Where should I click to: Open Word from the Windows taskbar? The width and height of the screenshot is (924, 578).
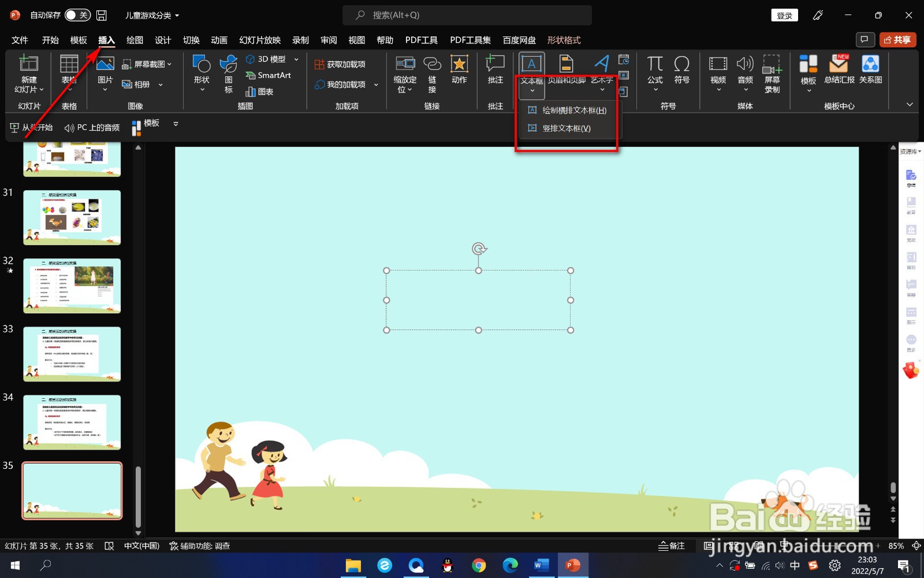pyautogui.click(x=541, y=565)
